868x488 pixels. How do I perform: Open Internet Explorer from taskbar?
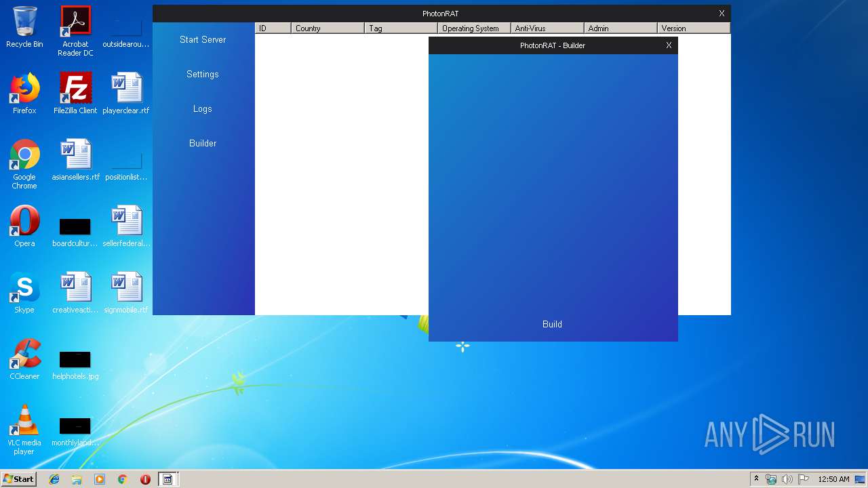(54, 479)
